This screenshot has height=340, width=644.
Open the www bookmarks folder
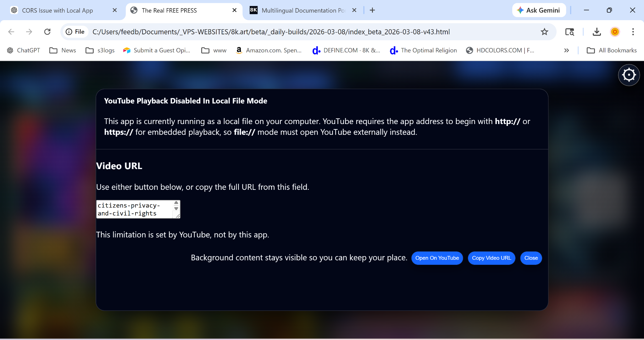point(214,50)
